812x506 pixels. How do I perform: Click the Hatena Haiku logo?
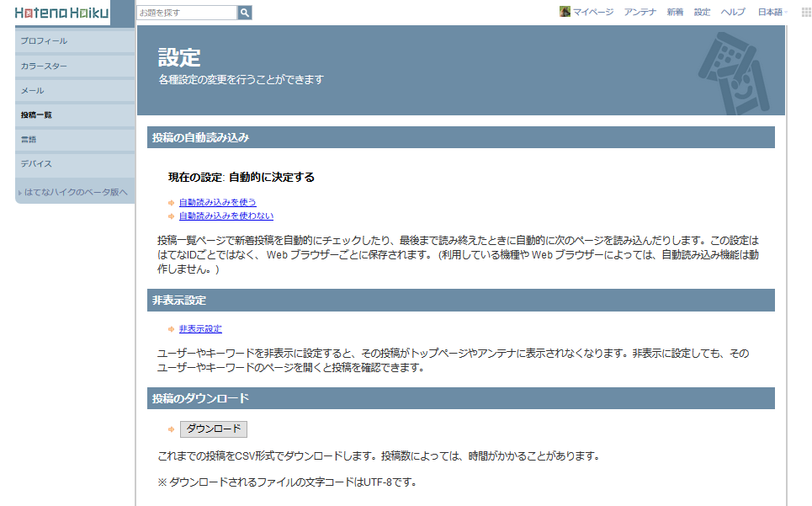tap(61, 13)
